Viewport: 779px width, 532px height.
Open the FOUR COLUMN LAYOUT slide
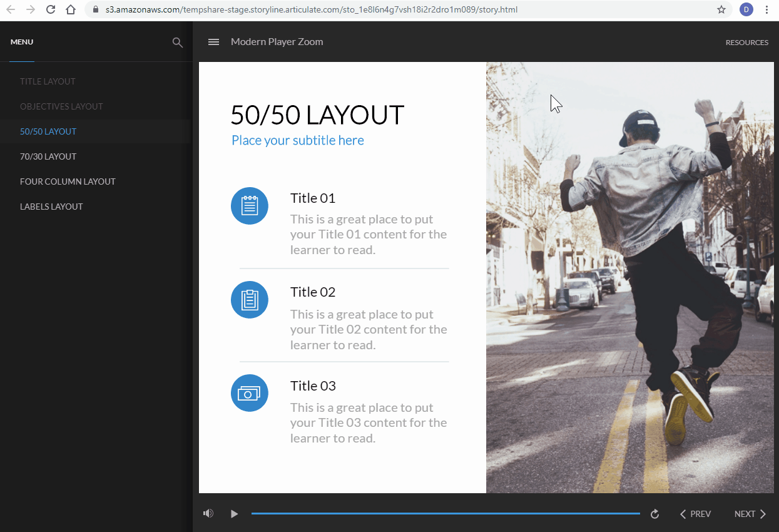tap(68, 181)
